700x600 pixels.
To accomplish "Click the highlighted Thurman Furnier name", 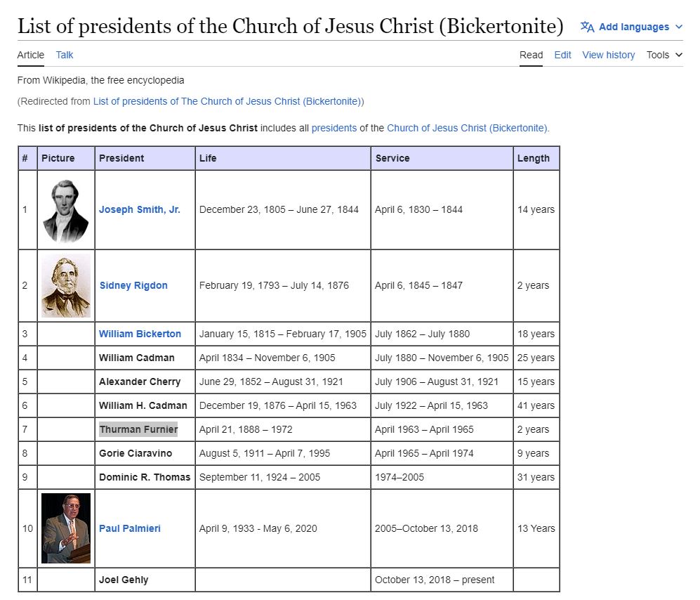I will 138,429.
